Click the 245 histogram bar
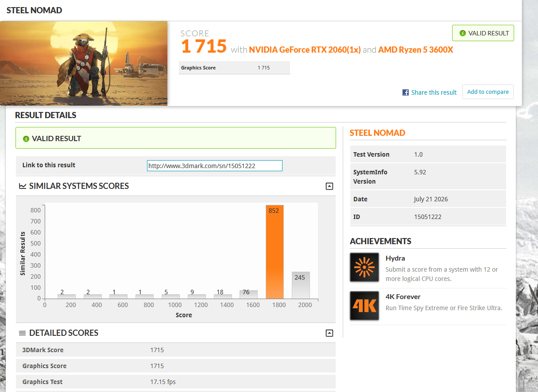 pyautogui.click(x=301, y=285)
